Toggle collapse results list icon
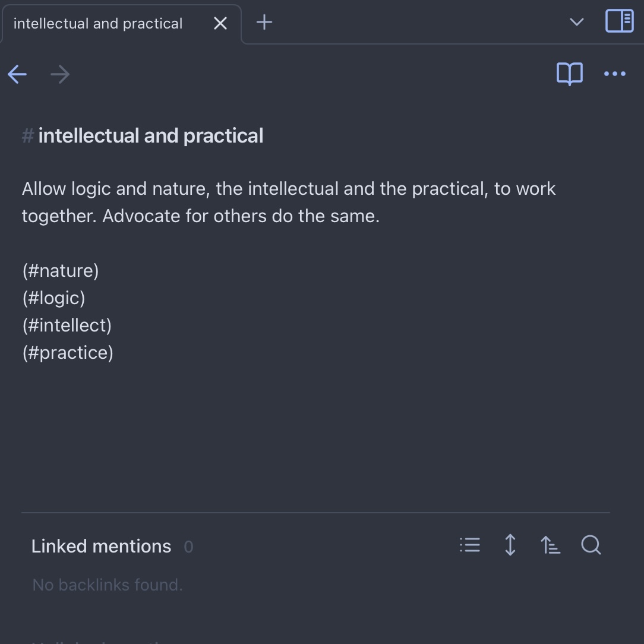The height and width of the screenshot is (644, 644). pos(470,545)
